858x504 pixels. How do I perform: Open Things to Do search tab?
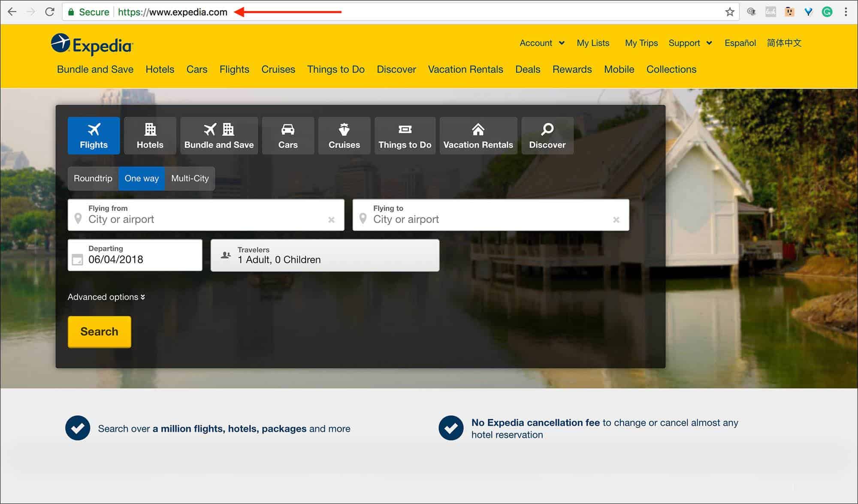coord(405,136)
